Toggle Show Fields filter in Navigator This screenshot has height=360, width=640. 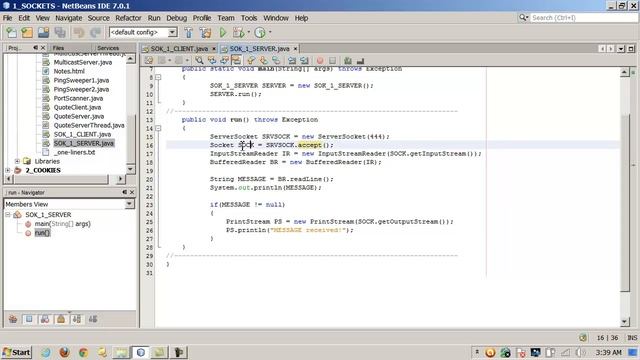click(x=29, y=319)
